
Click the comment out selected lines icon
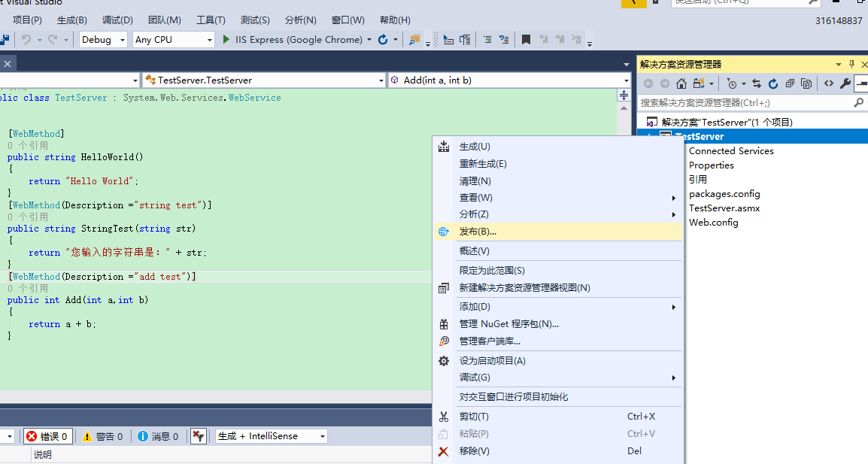tap(487, 39)
